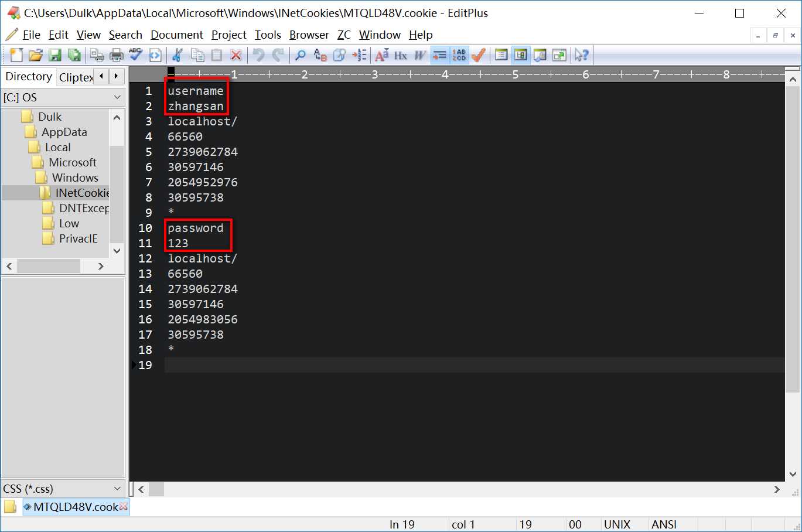Click the Find in Files icon
This screenshot has width=802, height=532.
pyautogui.click(x=339, y=55)
